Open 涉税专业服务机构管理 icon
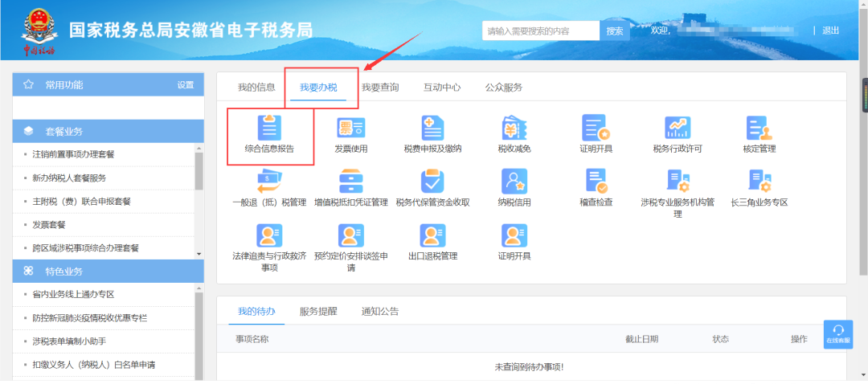 (678, 182)
